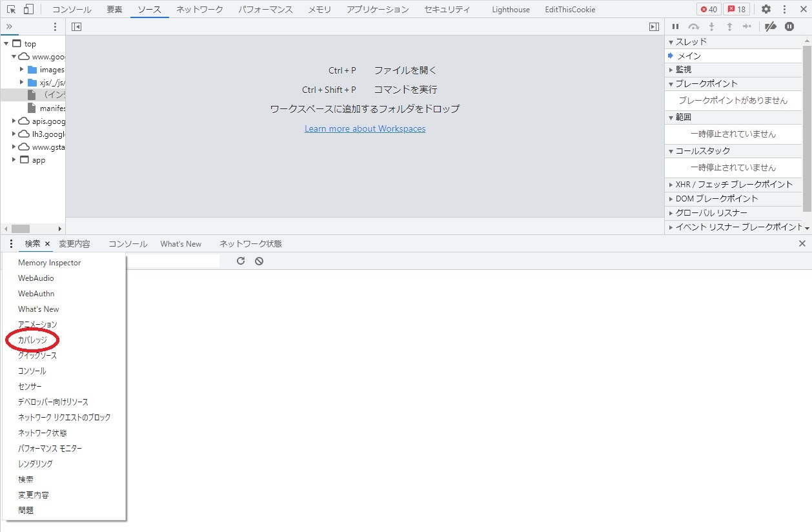
Task: Choose カバレッジ from drawer menu
Action: click(x=32, y=340)
